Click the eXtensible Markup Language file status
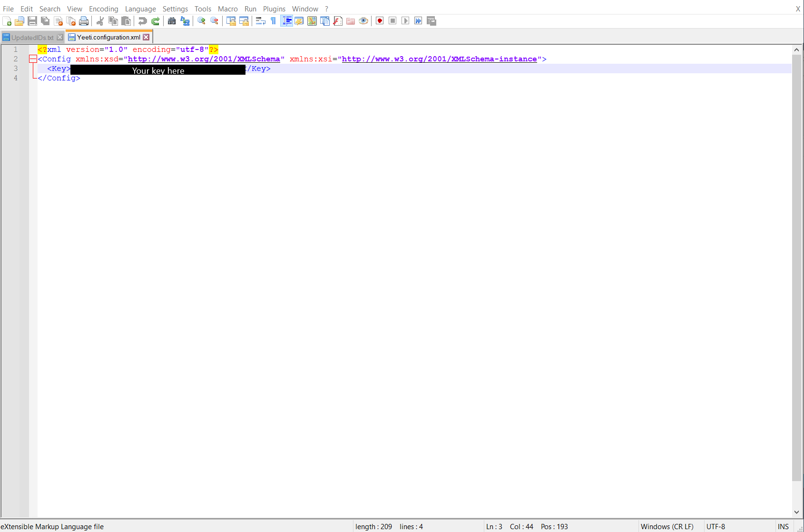804x532 pixels. click(x=52, y=526)
